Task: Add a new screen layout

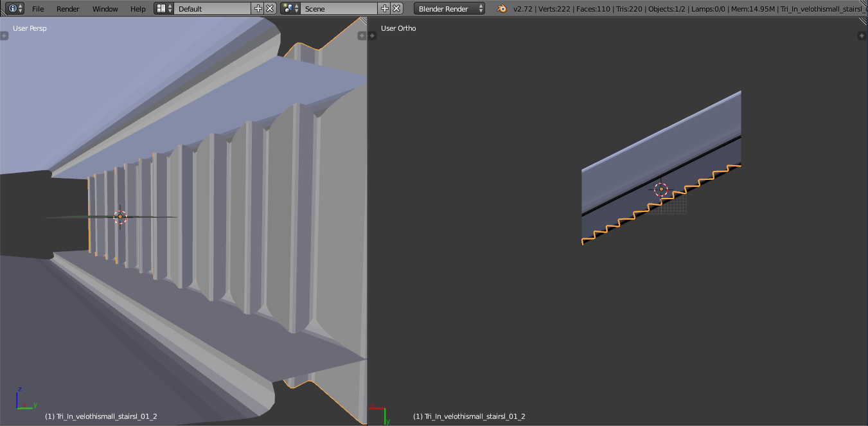Action: click(x=258, y=8)
